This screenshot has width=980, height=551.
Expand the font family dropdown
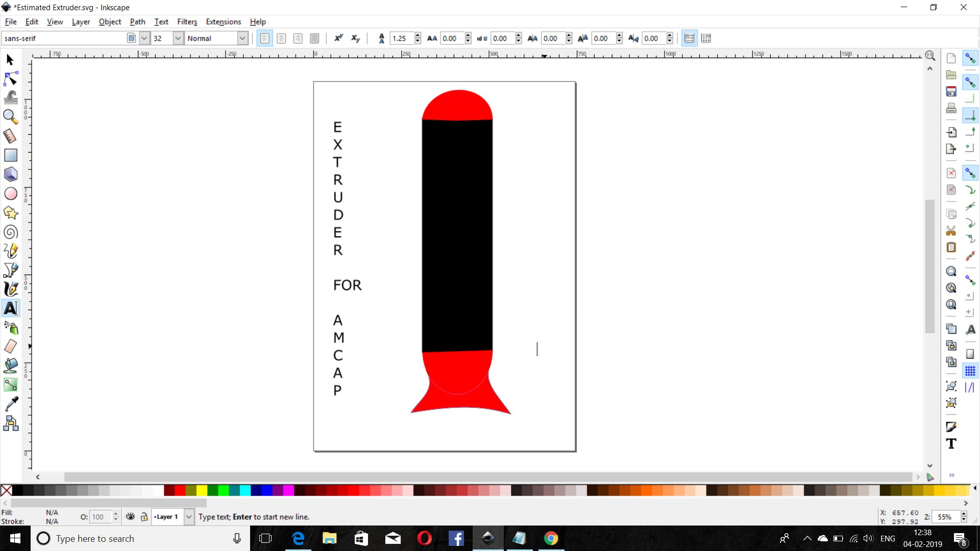(144, 38)
